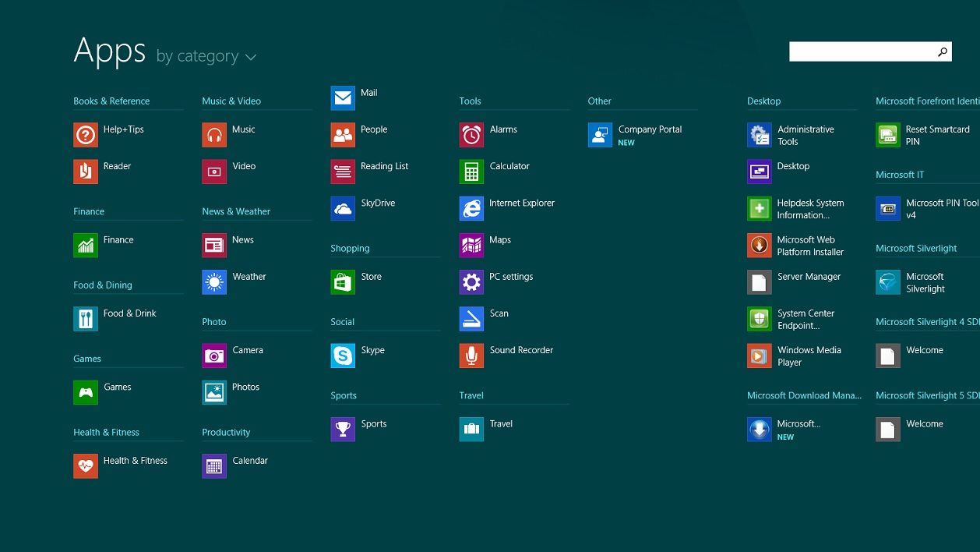Viewport: 980px width, 552px height.
Task: Open the Games app icon
Action: point(86,392)
